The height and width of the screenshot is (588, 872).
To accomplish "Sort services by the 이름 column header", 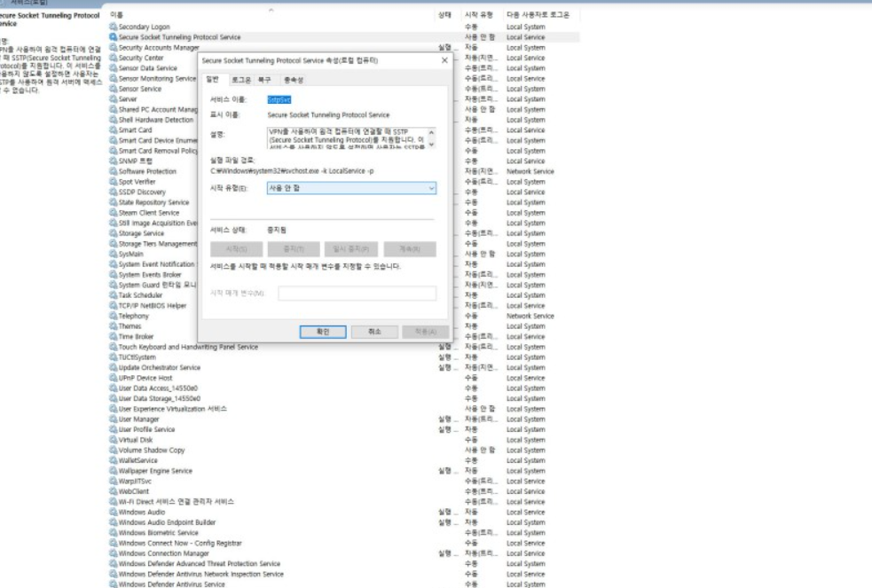I will click(271, 14).
